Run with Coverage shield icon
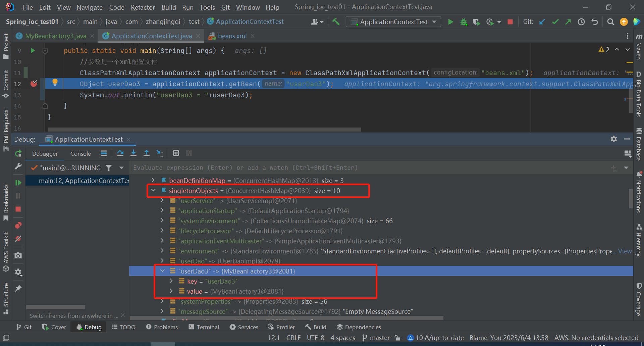This screenshot has height=346, width=644. (x=476, y=22)
